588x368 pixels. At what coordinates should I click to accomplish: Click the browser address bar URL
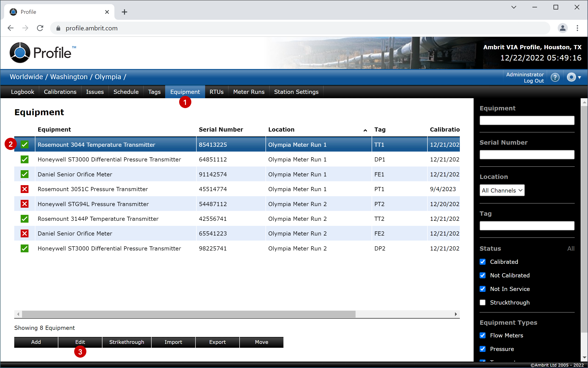point(91,28)
